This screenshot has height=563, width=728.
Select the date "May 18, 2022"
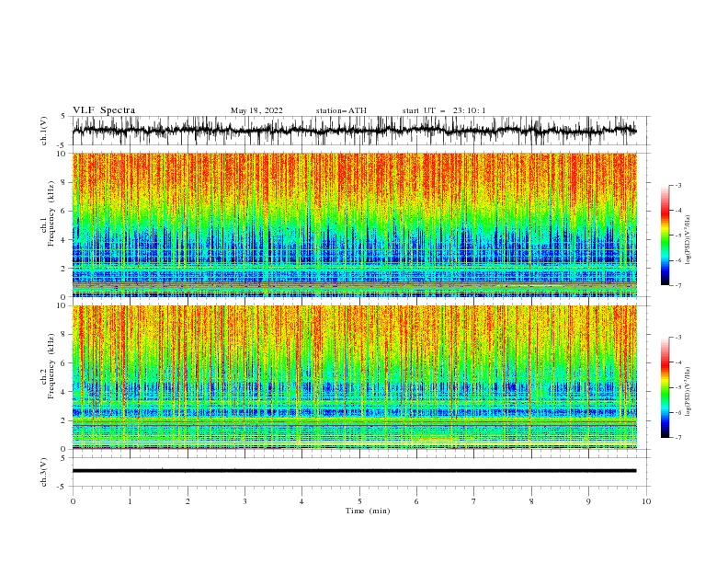click(x=256, y=110)
